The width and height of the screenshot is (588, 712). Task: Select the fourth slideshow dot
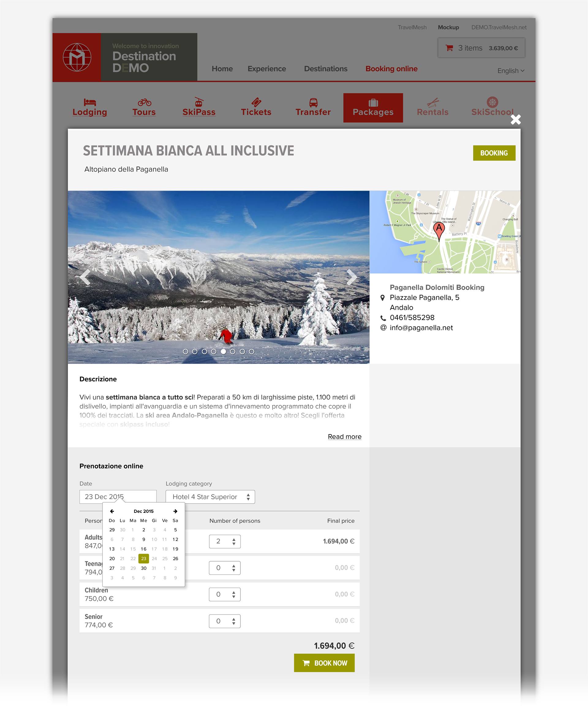click(214, 351)
